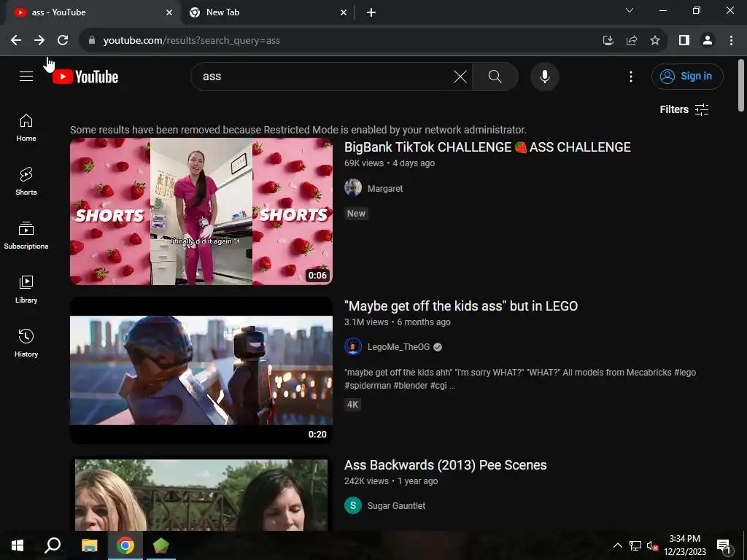Click the 4K badge on the LEGO video
Screen dimensions: 747x560
tap(352, 405)
